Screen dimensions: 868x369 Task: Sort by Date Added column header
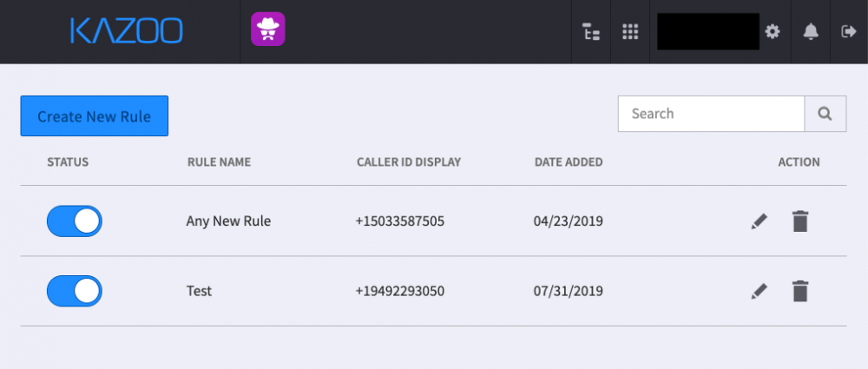(569, 162)
